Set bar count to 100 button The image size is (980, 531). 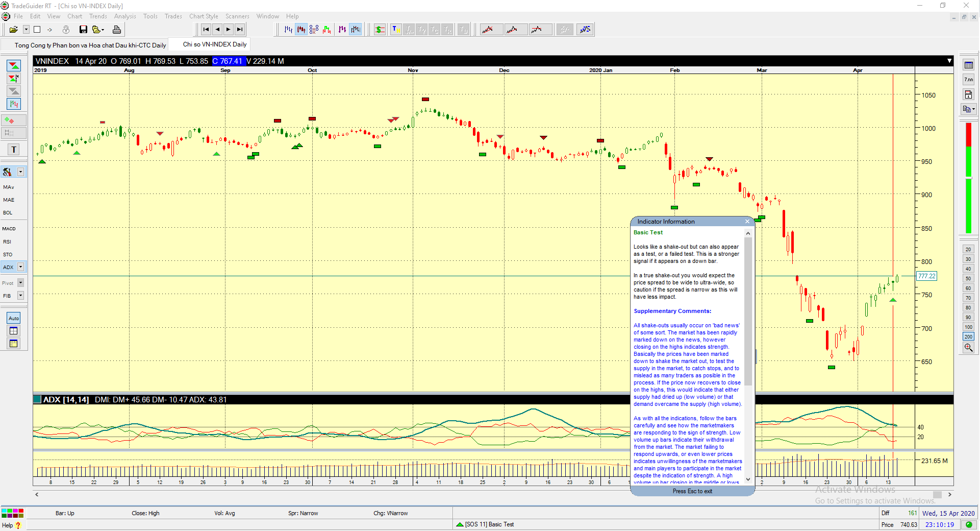968,327
